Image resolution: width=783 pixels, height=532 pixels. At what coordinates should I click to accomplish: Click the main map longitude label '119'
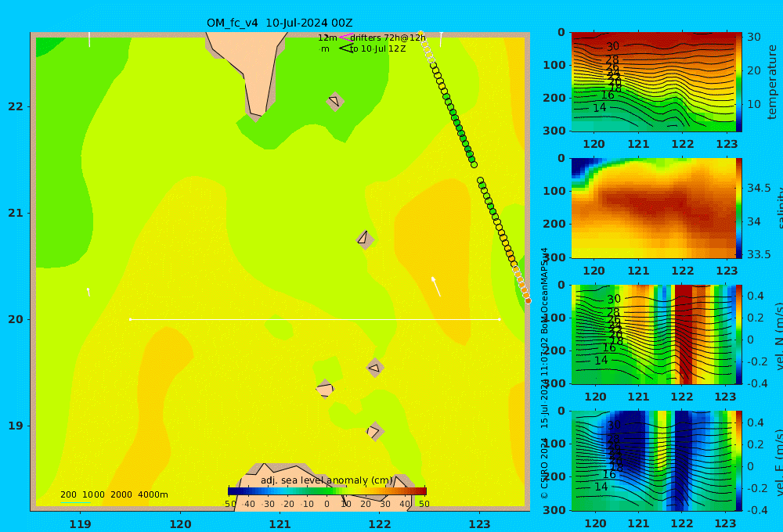(80, 524)
